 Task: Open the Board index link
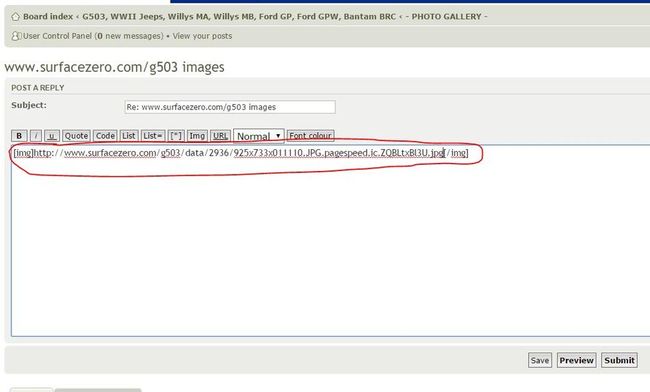click(48, 17)
